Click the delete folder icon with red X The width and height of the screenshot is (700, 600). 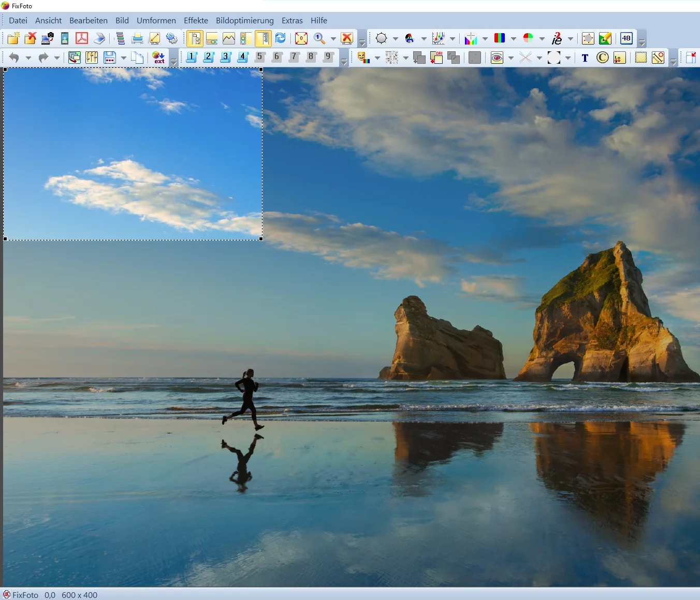31,38
